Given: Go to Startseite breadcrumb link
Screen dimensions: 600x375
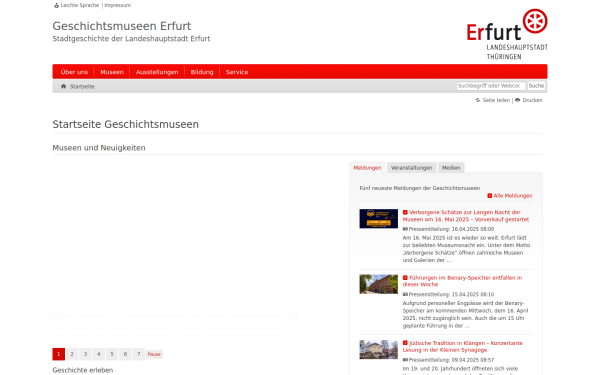Looking at the screenshot, I should [82, 86].
